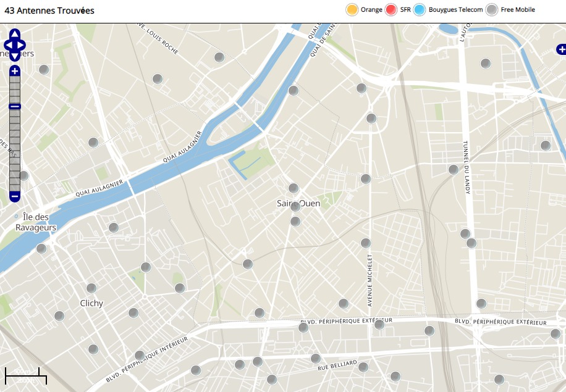Select antenna marker below Île des Ravageurs

[x=41, y=249]
